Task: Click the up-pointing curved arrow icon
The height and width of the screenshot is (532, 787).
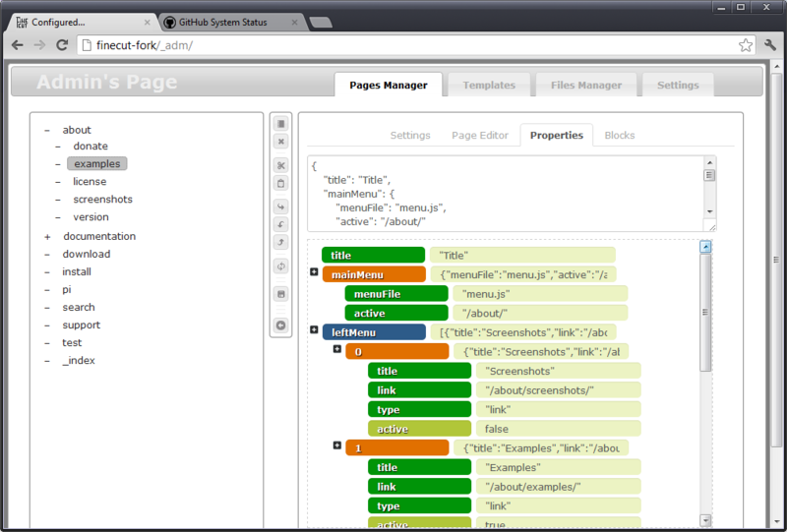Action: pyautogui.click(x=281, y=243)
